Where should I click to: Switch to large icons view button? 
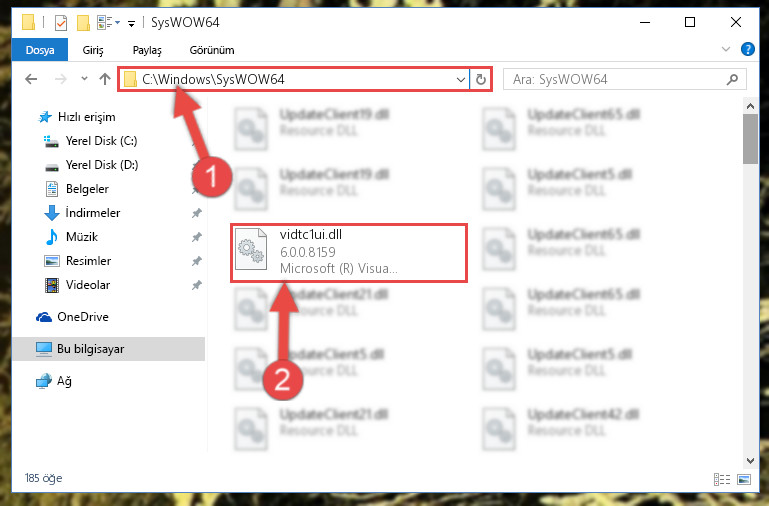click(x=744, y=479)
